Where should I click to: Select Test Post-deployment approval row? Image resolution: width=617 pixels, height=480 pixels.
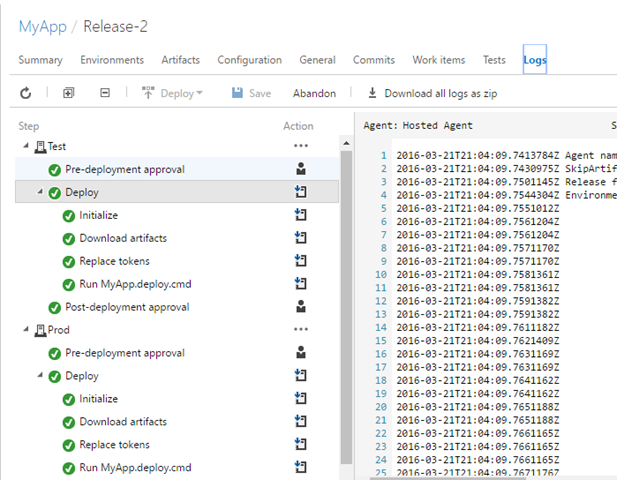point(177,307)
